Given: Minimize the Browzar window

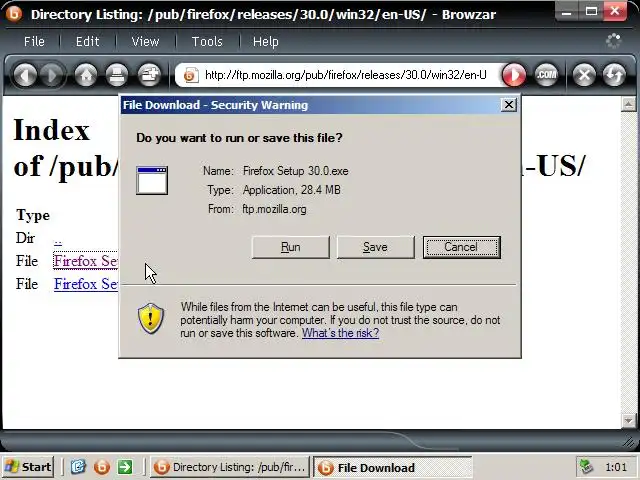Looking at the screenshot, I should (x=567, y=12).
